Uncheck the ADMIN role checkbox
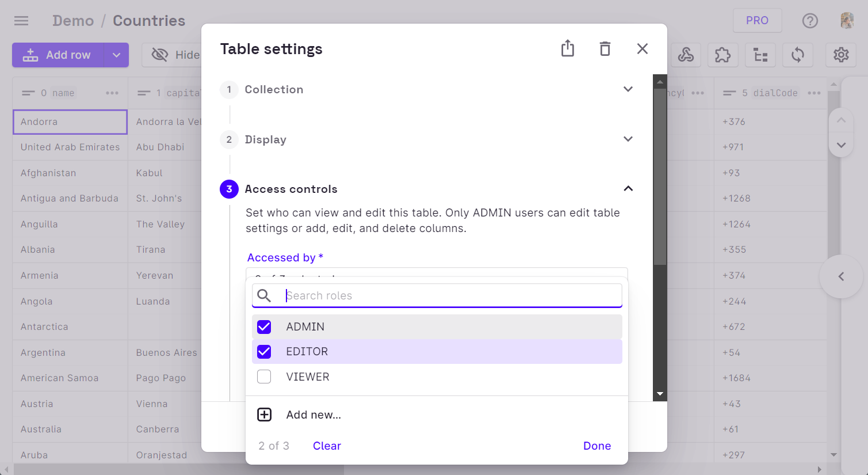 (x=264, y=326)
